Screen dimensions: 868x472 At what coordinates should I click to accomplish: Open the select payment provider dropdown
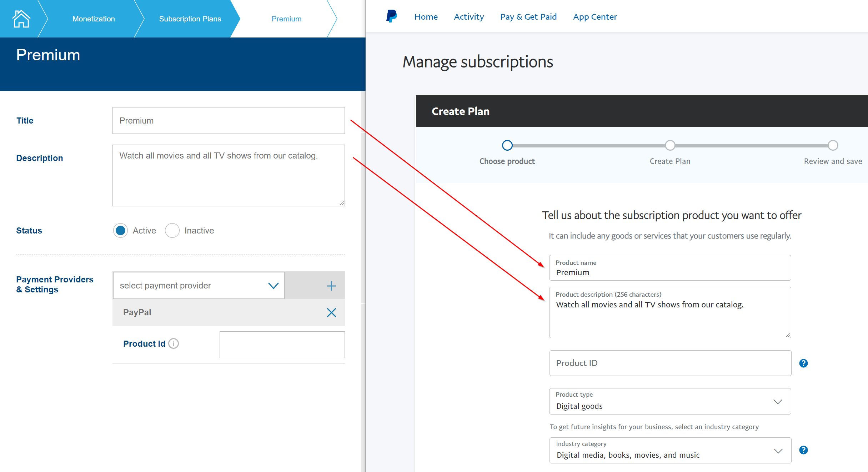pyautogui.click(x=199, y=286)
